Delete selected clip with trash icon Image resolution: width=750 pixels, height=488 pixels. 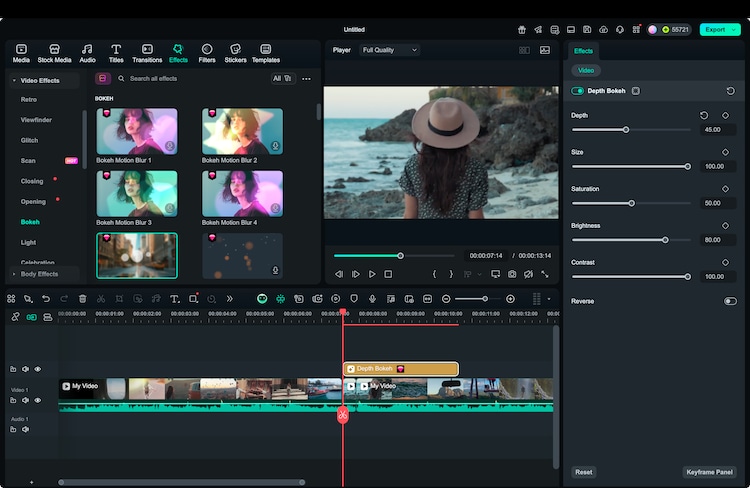[x=82, y=299]
